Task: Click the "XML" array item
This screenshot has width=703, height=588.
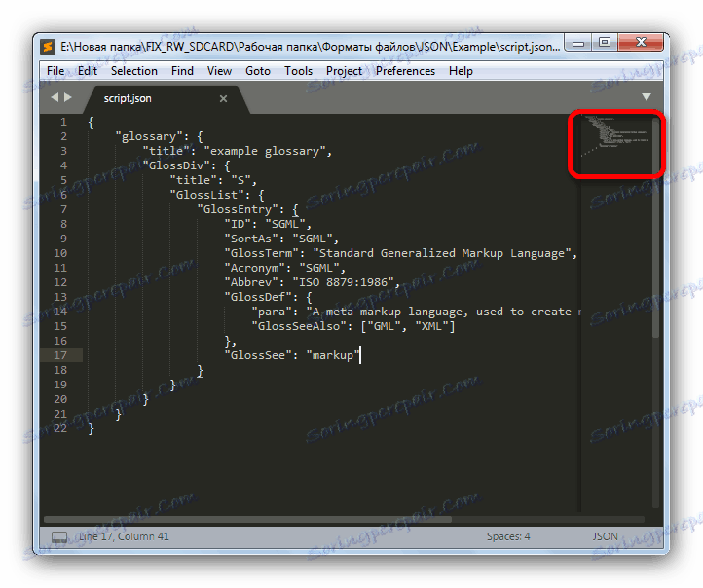Action: [431, 326]
